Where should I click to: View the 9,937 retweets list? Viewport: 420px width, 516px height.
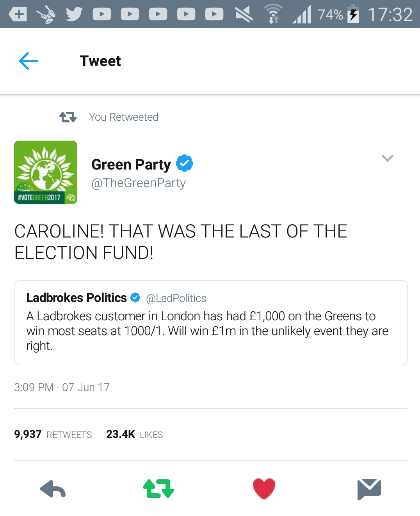click(x=53, y=434)
